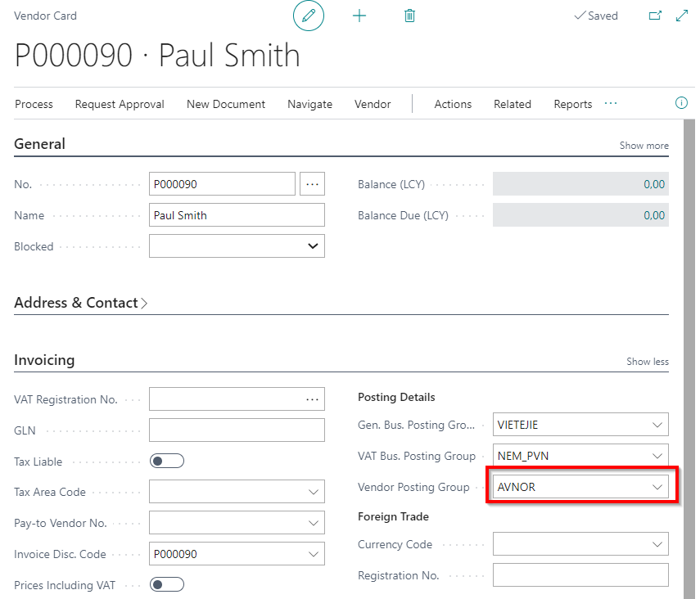
Task: Open VAT Bus. Posting Group dropdown
Action: 657,456
